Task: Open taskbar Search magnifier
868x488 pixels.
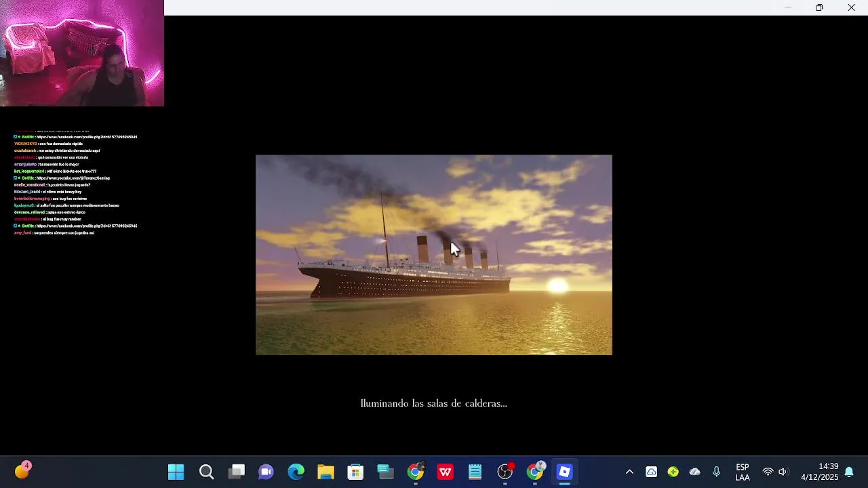Action: (206, 472)
